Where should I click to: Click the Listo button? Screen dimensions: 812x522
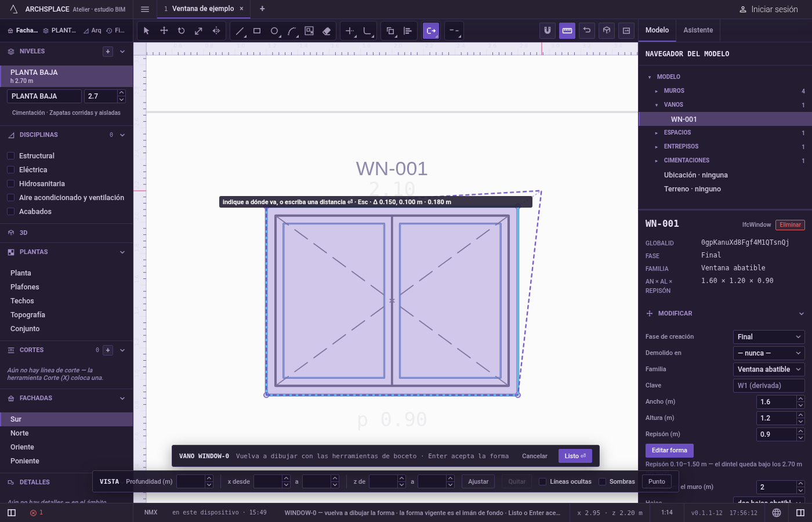(575, 456)
